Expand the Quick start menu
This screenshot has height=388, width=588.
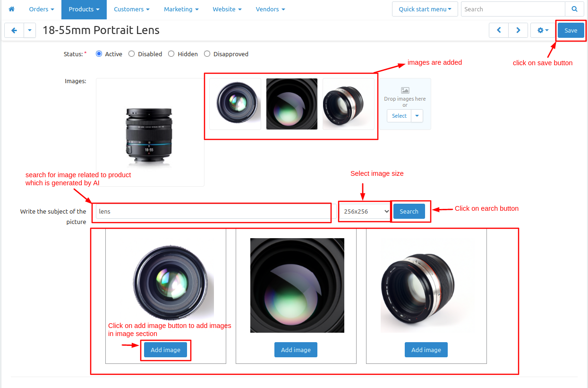click(x=425, y=9)
